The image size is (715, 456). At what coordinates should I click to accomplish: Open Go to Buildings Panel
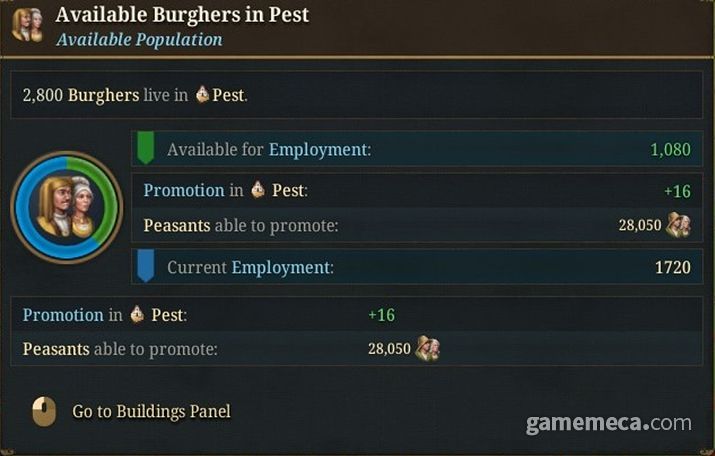[151, 411]
